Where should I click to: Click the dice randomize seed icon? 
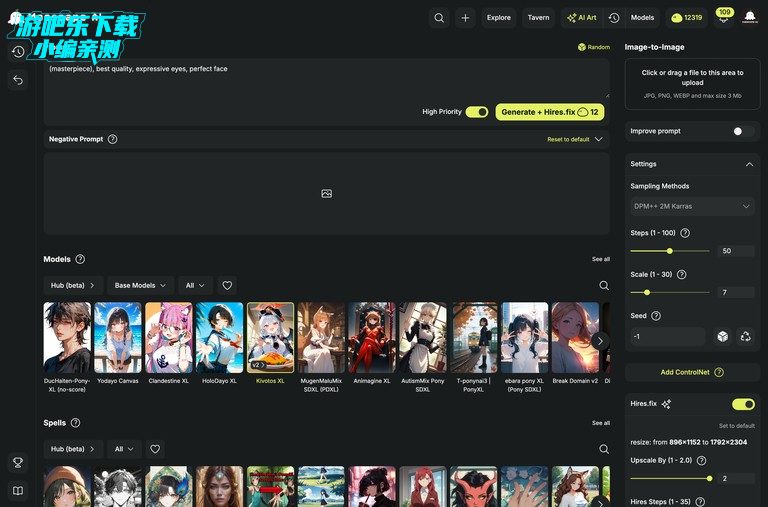(x=722, y=337)
